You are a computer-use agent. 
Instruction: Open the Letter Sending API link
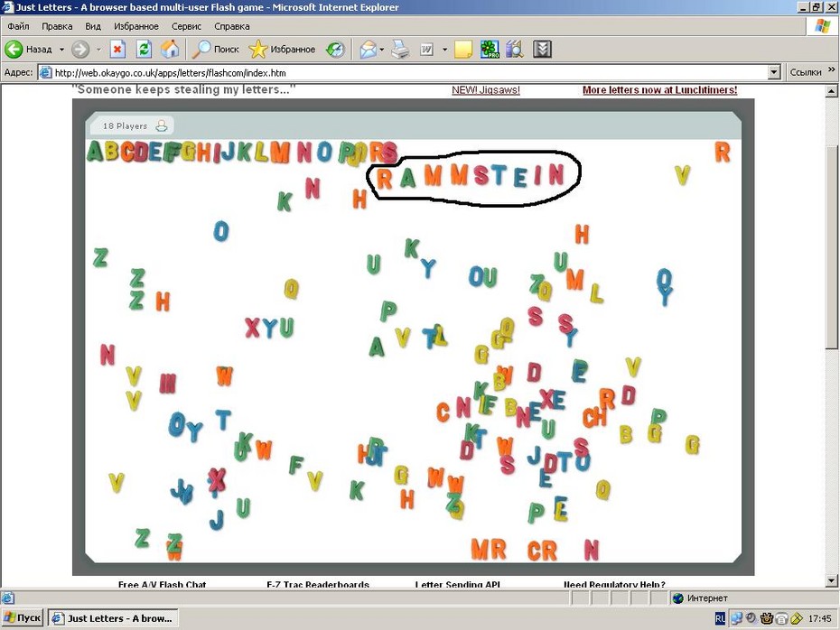(x=458, y=585)
